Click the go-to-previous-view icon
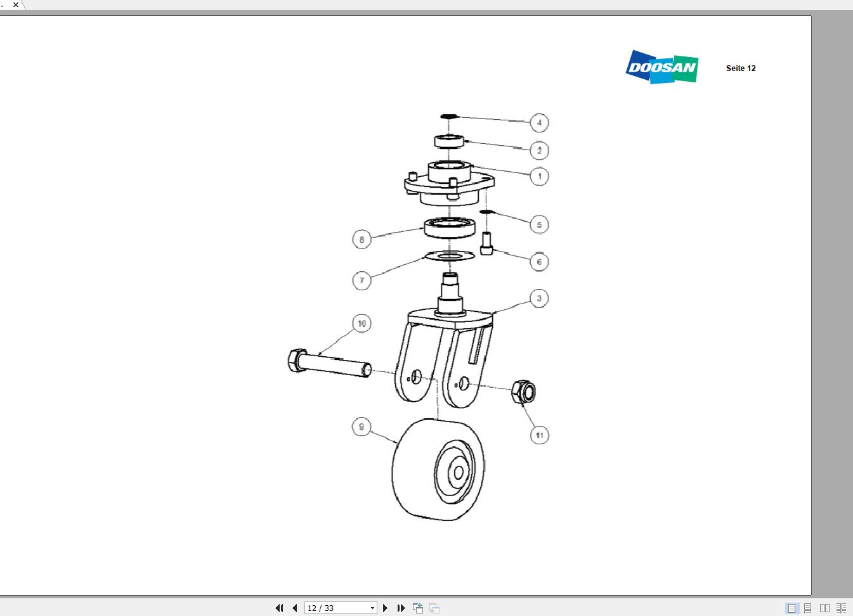 point(418,608)
